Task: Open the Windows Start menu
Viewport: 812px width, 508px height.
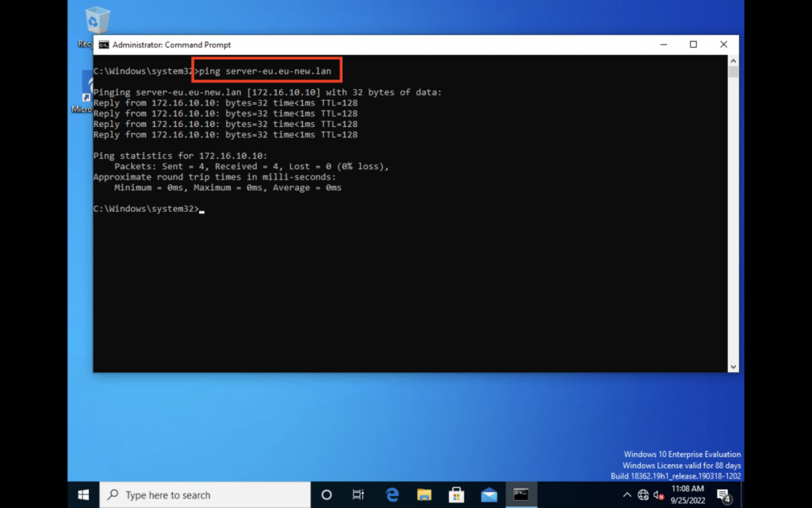Action: [x=83, y=495]
